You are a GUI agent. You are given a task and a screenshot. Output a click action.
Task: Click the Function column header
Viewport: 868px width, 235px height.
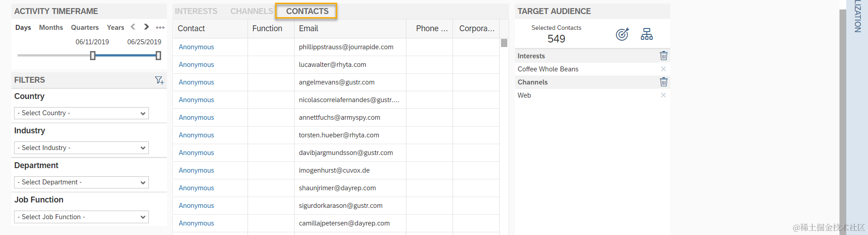pos(271,28)
